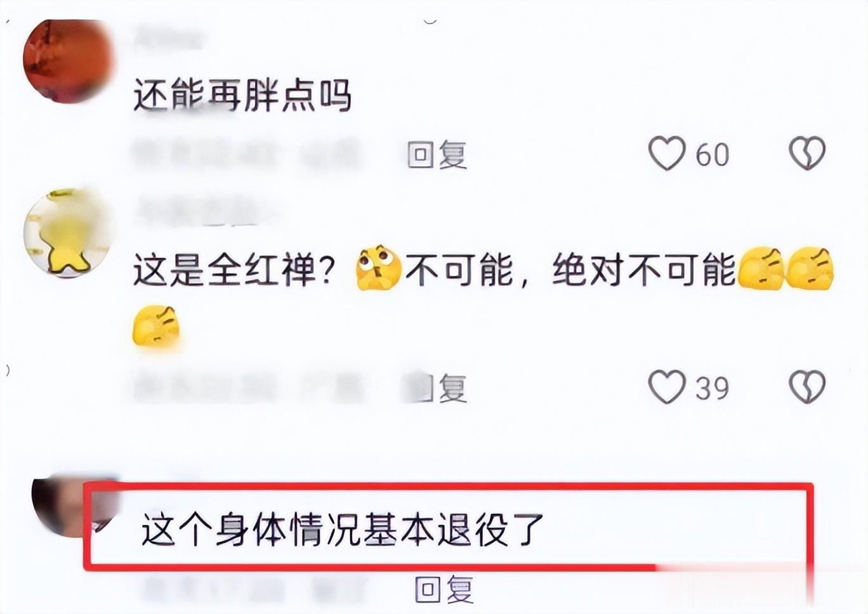Dislike the 还能再胖点吗 comment
This screenshot has height=614, width=868.
(x=807, y=153)
